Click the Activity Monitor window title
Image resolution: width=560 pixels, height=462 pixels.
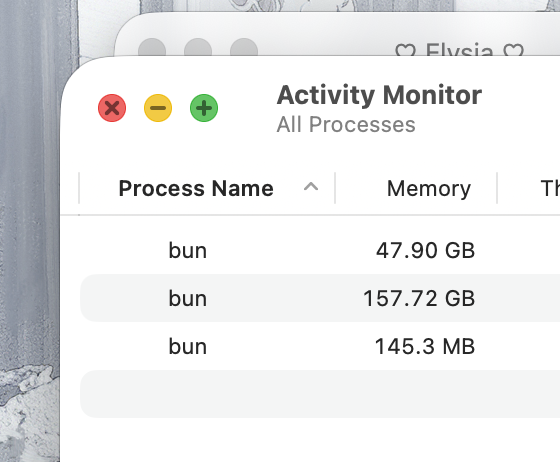tap(379, 95)
